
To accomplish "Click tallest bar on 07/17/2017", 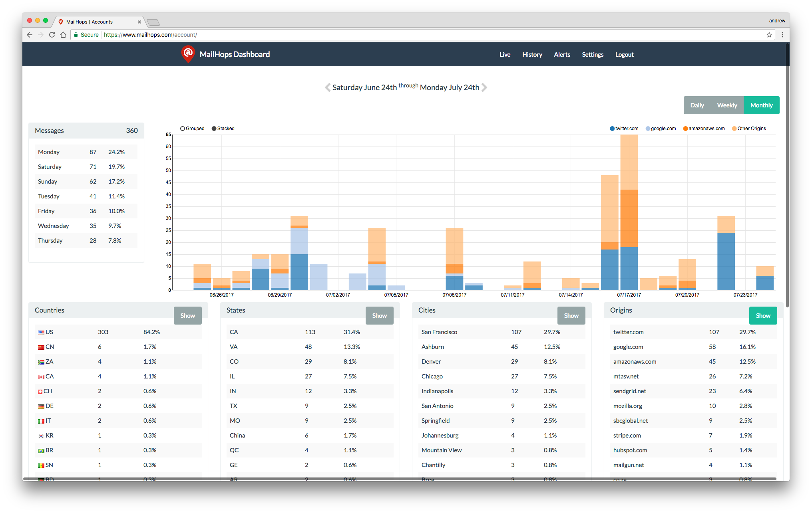I will (629, 212).
